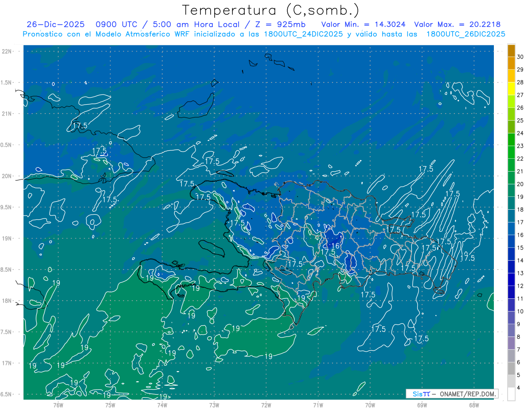Click the "ONAMET/REP.DOM." credit label

click(x=468, y=394)
